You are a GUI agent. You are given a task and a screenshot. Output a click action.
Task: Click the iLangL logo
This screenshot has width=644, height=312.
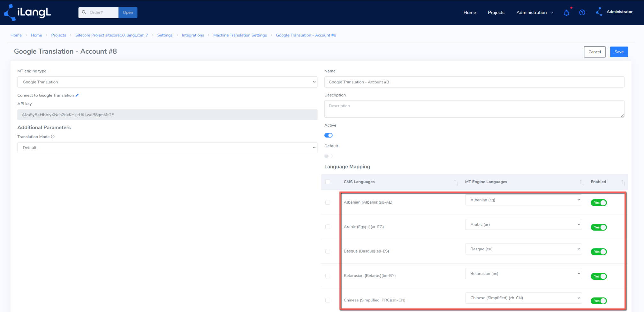tap(27, 12)
